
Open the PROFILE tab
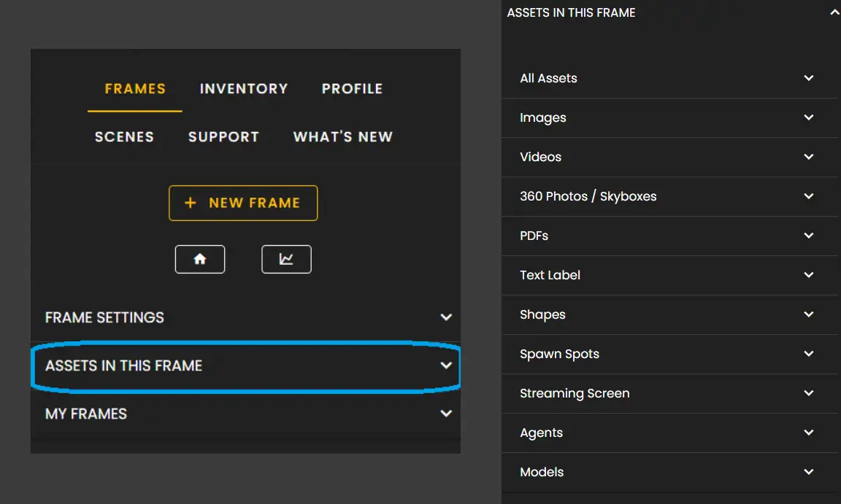(x=352, y=88)
